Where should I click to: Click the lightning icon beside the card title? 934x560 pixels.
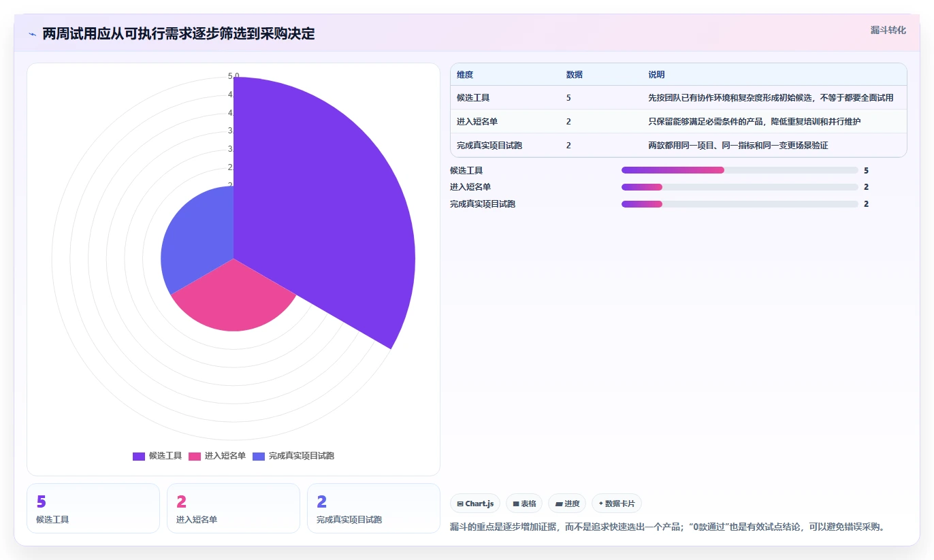pos(32,34)
